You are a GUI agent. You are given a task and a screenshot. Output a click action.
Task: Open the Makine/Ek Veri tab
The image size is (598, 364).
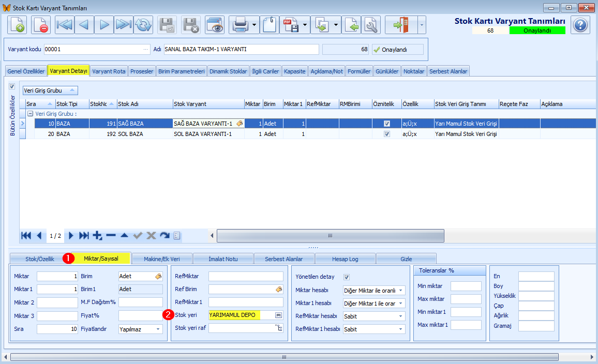pos(162,259)
